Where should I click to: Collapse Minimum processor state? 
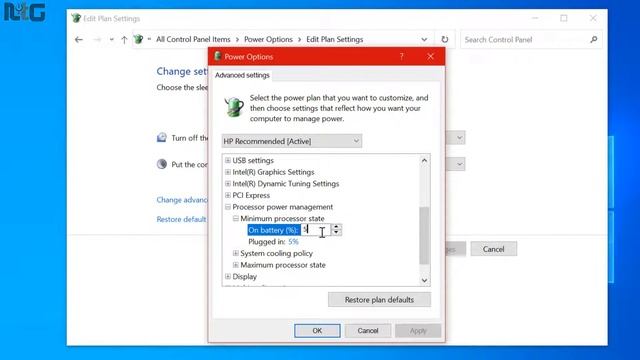pos(236,218)
